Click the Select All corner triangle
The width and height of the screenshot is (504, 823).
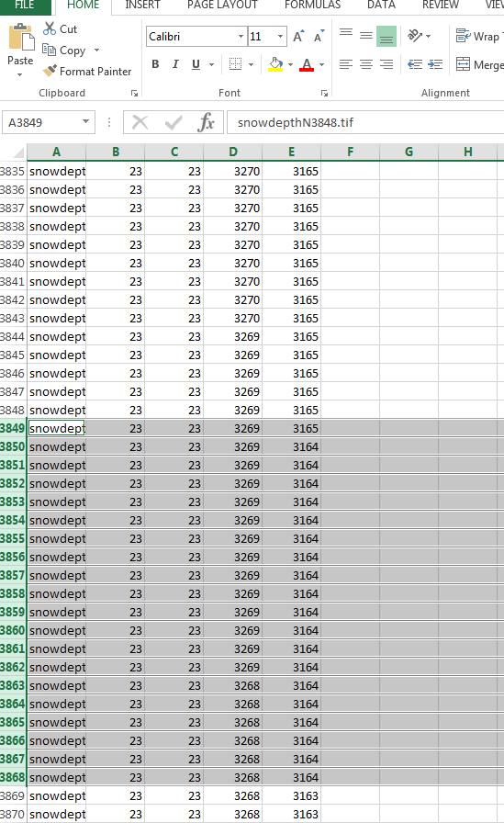point(18,152)
